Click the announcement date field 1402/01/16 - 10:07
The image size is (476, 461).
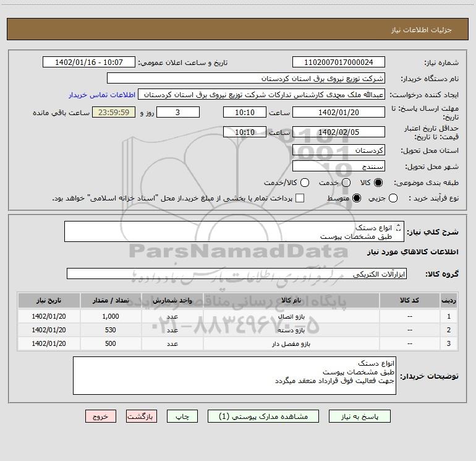[89, 62]
